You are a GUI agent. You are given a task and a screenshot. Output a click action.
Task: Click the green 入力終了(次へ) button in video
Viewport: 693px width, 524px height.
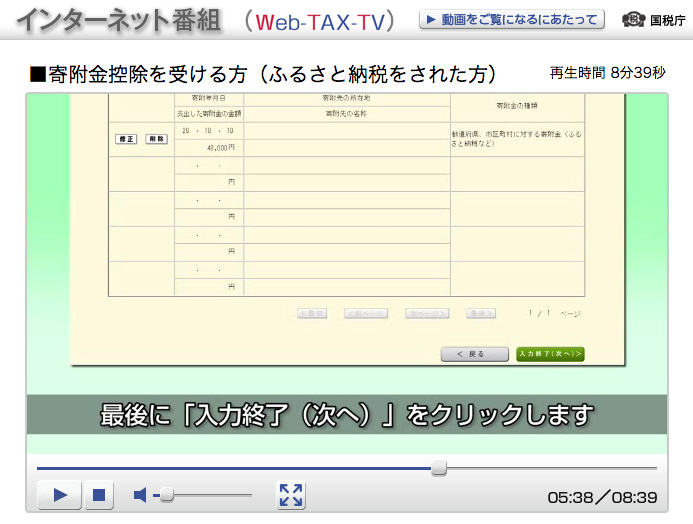tap(550, 354)
